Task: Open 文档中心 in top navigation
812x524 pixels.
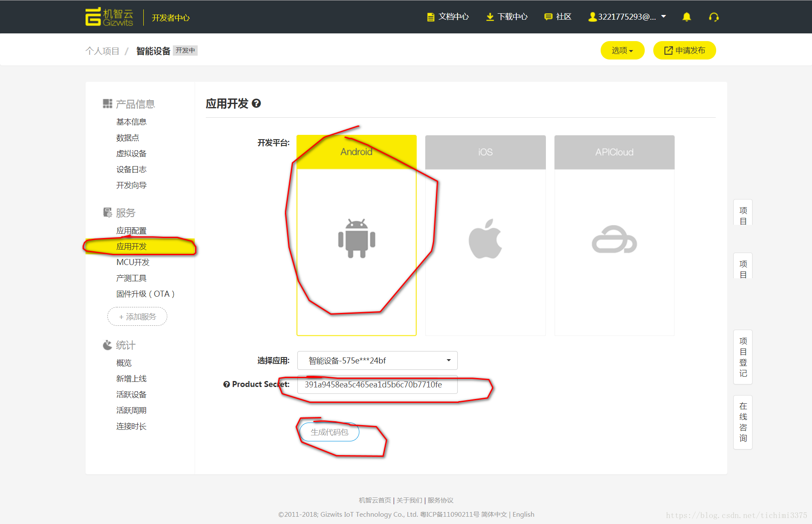Action: (448, 17)
